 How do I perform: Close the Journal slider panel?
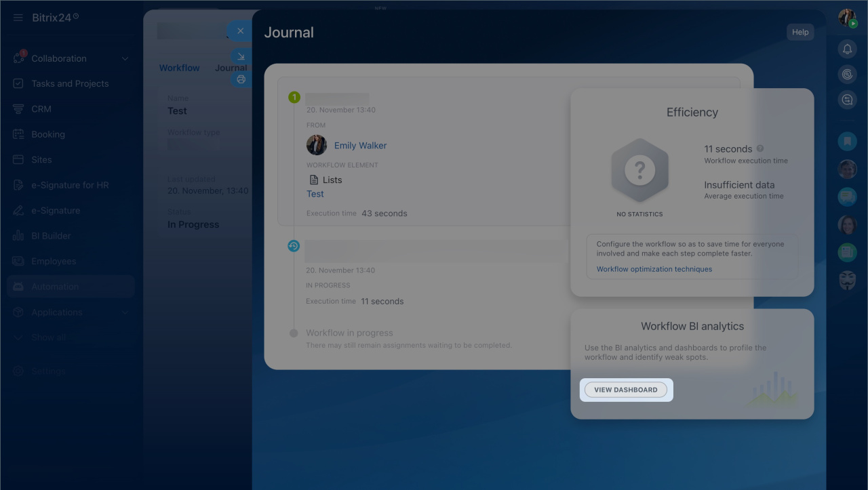240,31
